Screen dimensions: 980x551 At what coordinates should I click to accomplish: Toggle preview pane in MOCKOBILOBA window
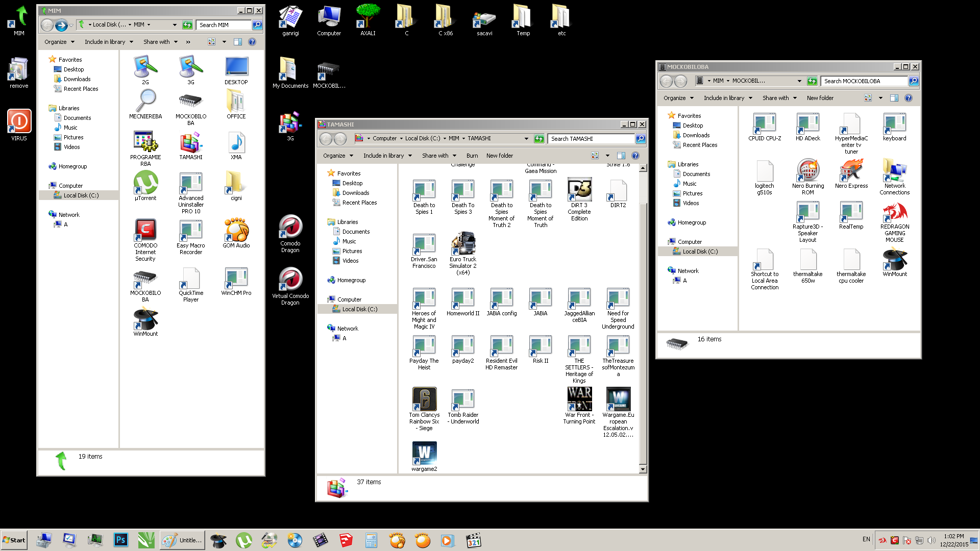[x=894, y=98]
